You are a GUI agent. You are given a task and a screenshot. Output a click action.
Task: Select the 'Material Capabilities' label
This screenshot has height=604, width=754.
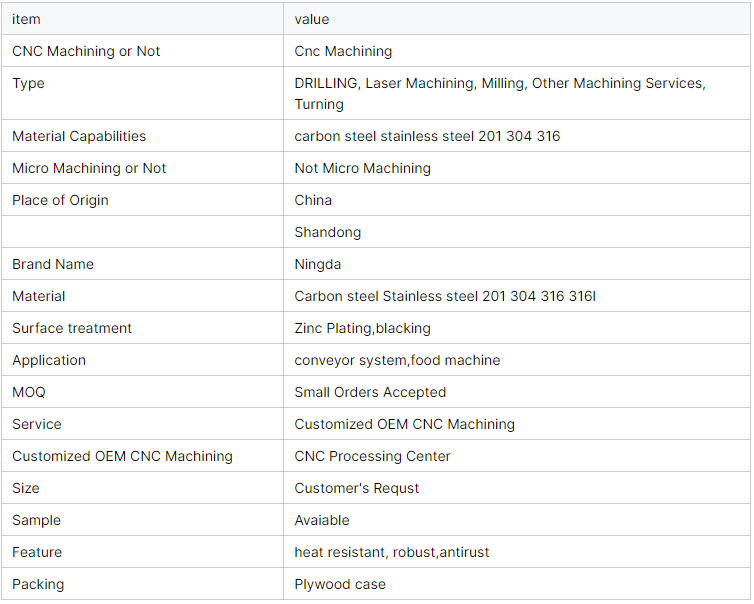pyautogui.click(x=79, y=136)
